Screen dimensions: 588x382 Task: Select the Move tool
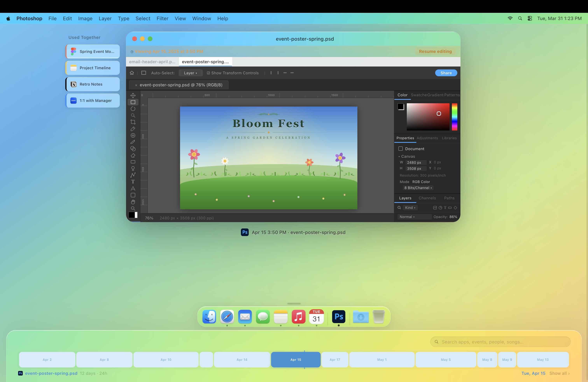tap(133, 95)
